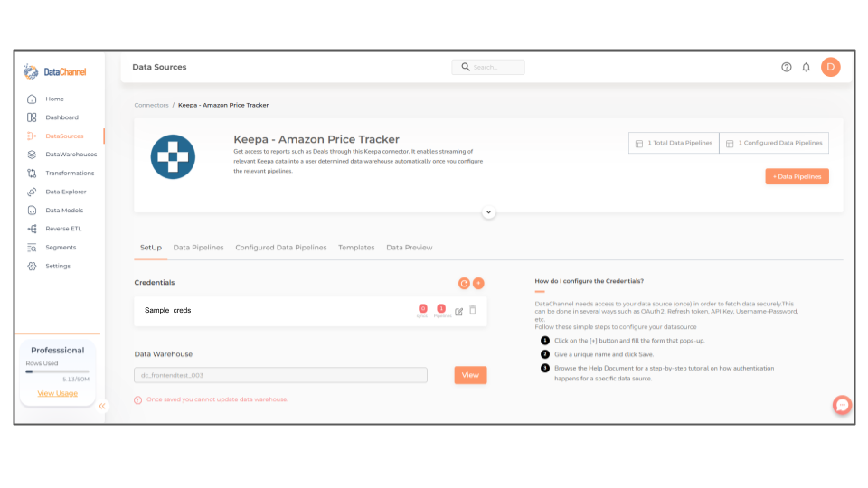The height and width of the screenshot is (488, 868).
Task: Click the DataWarehouses stack icon
Action: pyautogui.click(x=32, y=155)
